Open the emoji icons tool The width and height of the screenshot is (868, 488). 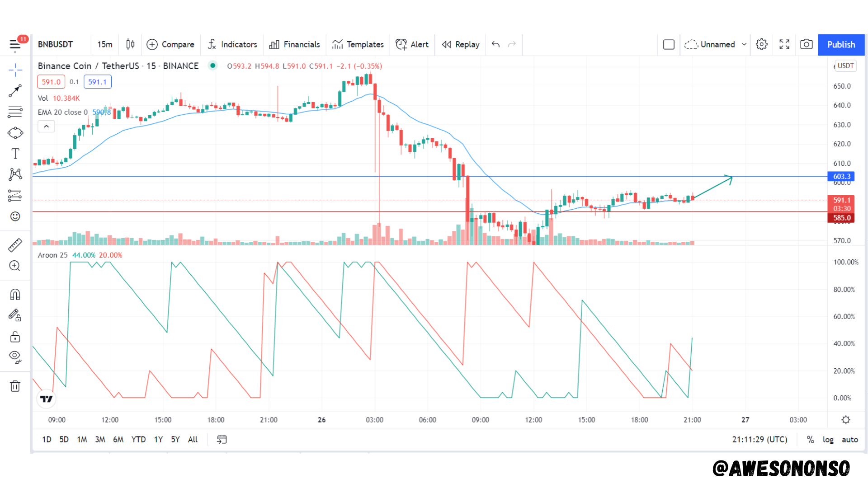tap(15, 216)
